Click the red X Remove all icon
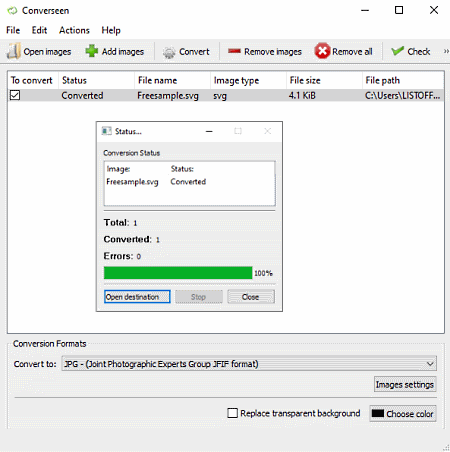This screenshot has width=450, height=452. click(x=322, y=51)
